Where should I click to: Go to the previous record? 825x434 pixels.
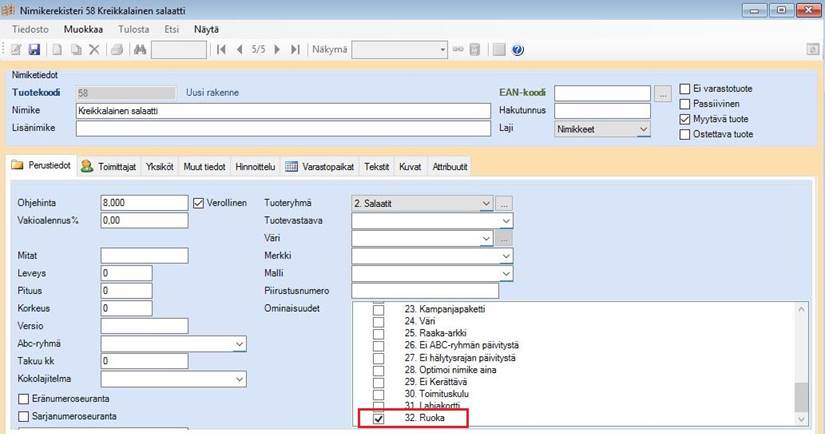pyautogui.click(x=239, y=49)
